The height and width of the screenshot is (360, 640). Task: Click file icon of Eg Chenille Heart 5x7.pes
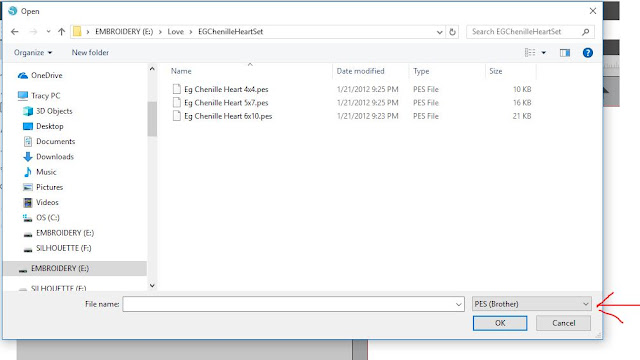coord(176,102)
